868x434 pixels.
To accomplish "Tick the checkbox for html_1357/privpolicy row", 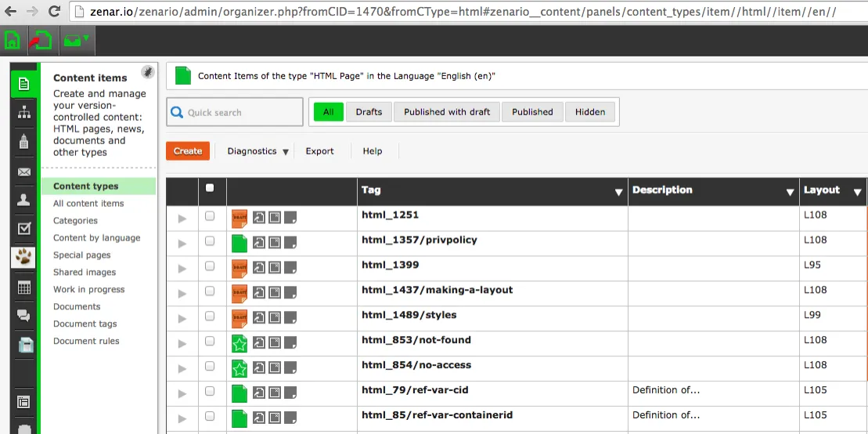I will point(209,241).
